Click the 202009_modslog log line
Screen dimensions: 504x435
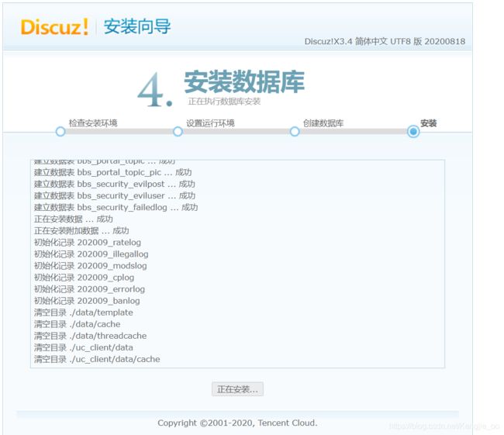coord(90,265)
